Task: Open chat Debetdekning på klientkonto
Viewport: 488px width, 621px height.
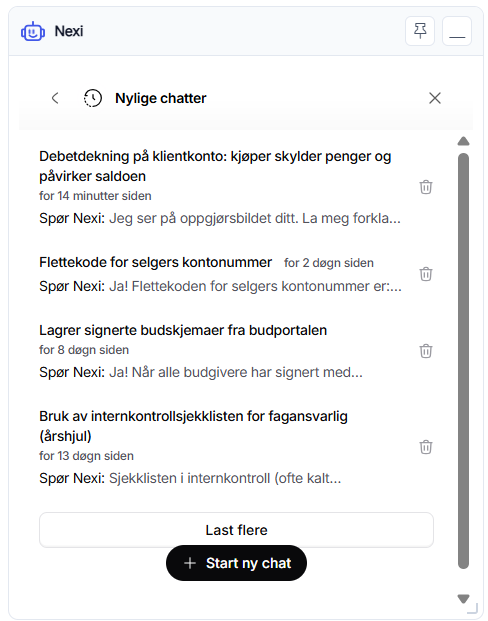Action: pos(215,166)
